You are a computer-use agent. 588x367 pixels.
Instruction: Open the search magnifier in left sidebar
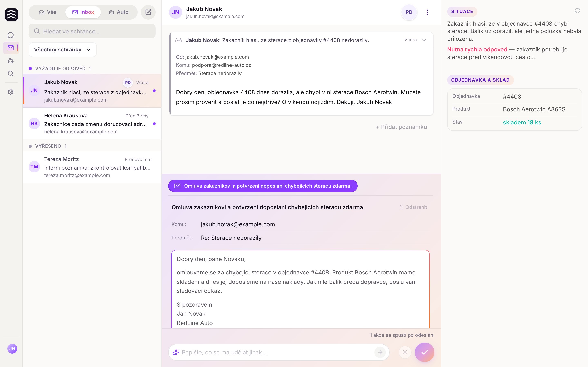[x=10, y=73]
